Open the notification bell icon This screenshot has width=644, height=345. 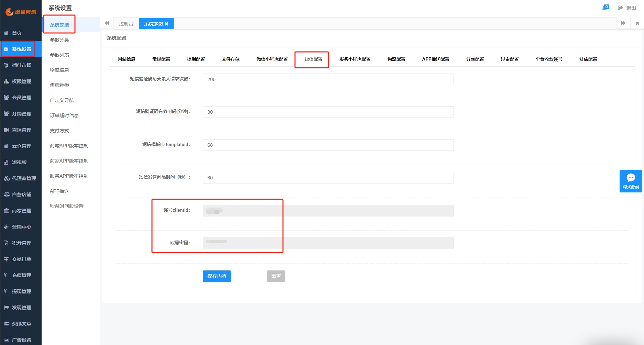605,8
